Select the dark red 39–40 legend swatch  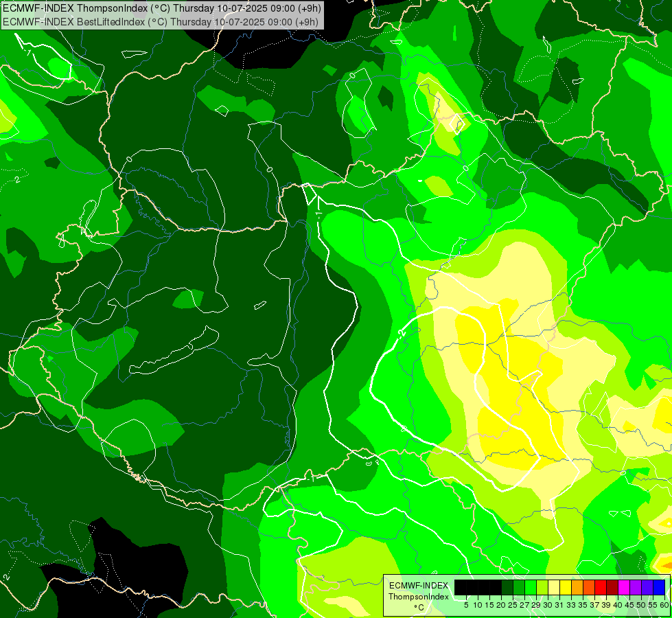612,588
